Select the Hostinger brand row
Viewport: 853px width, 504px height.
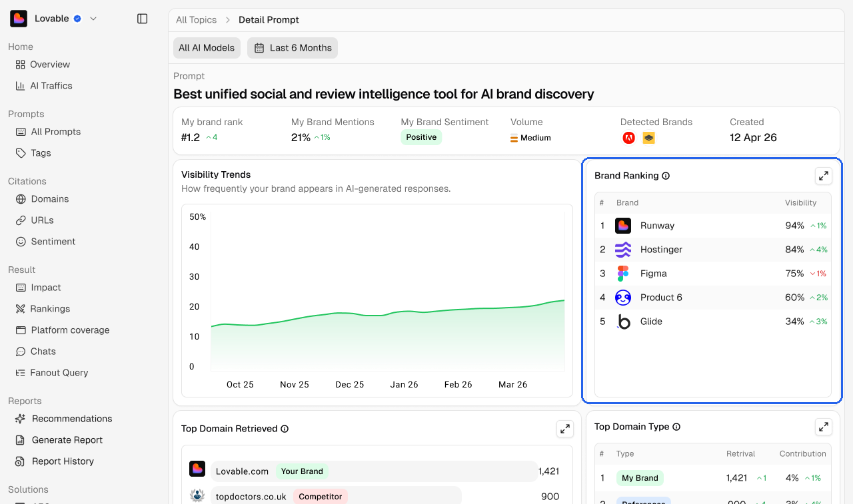(713, 250)
